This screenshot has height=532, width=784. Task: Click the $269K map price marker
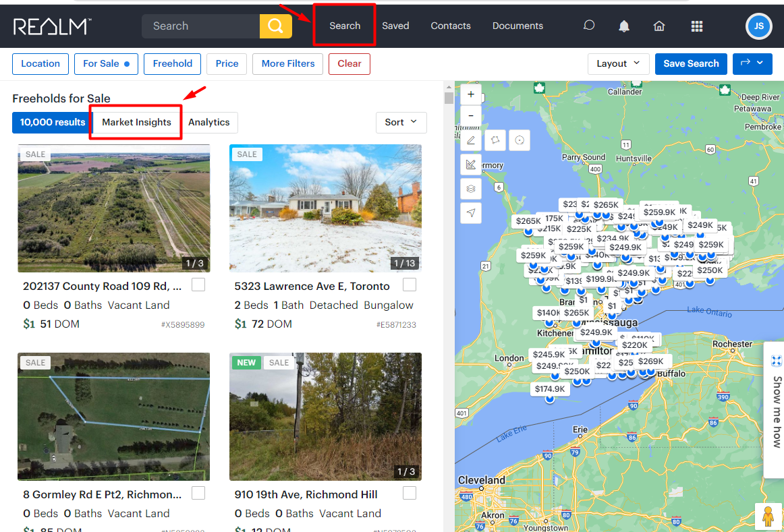pos(650,361)
